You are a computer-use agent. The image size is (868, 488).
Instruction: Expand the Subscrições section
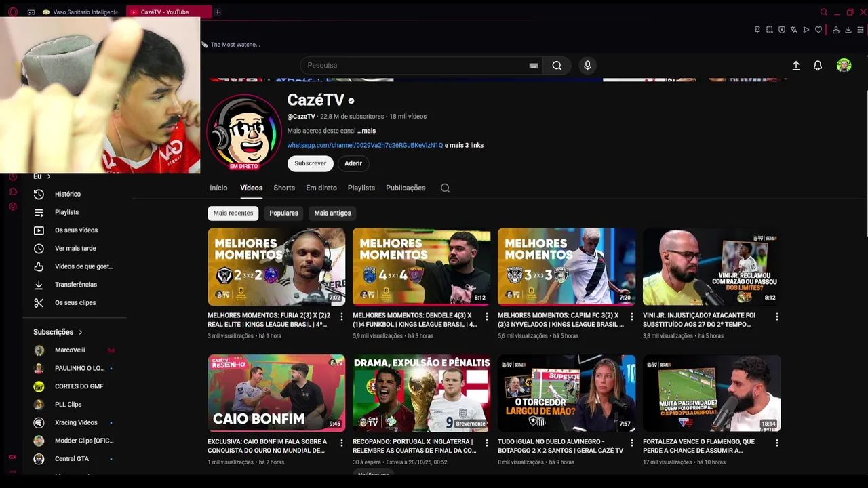[58, 332]
